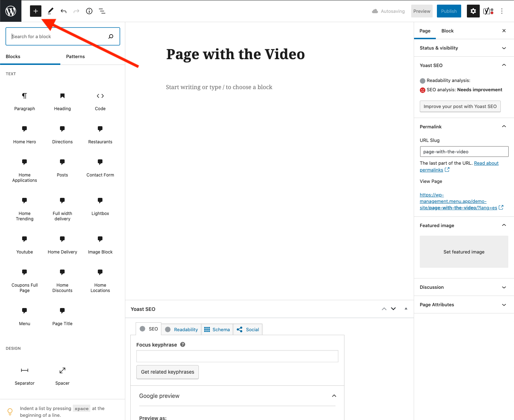Open the three-dot options menu
Viewport: 514px width, 420px height.
(x=502, y=11)
